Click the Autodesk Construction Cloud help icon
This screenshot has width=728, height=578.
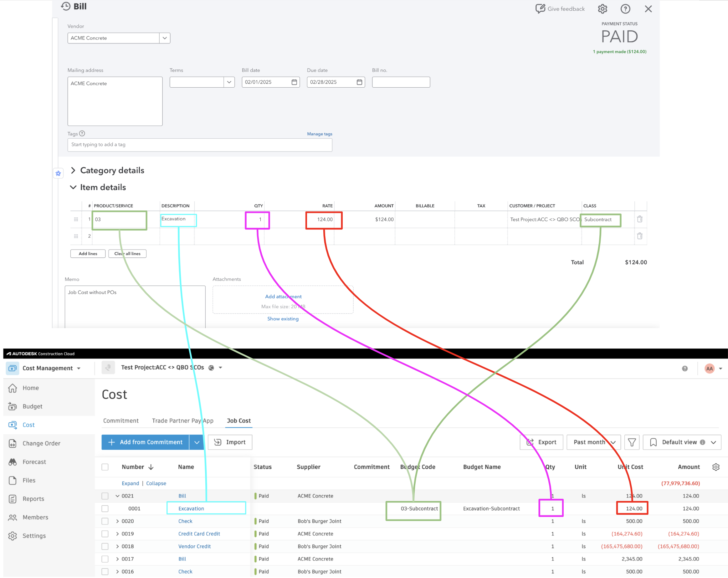(685, 368)
